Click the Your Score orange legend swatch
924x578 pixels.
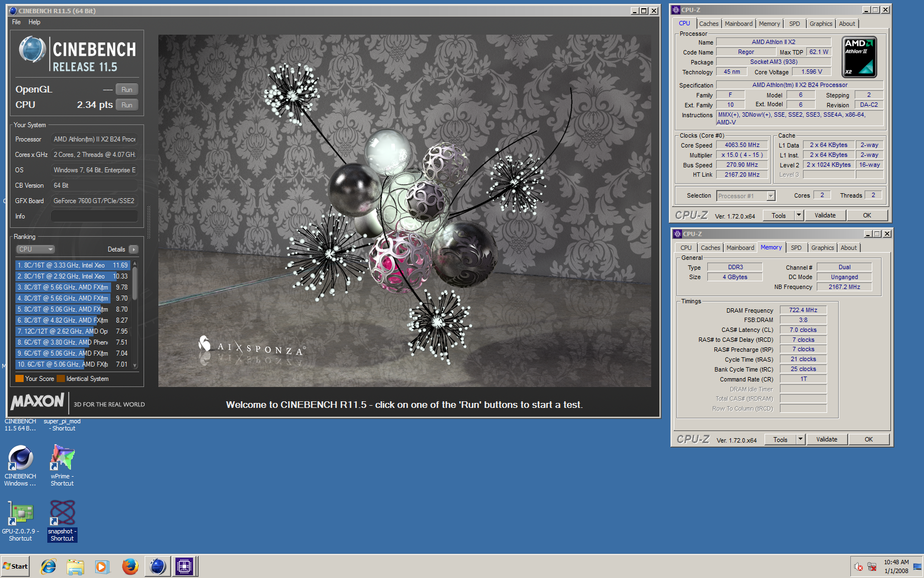19,379
